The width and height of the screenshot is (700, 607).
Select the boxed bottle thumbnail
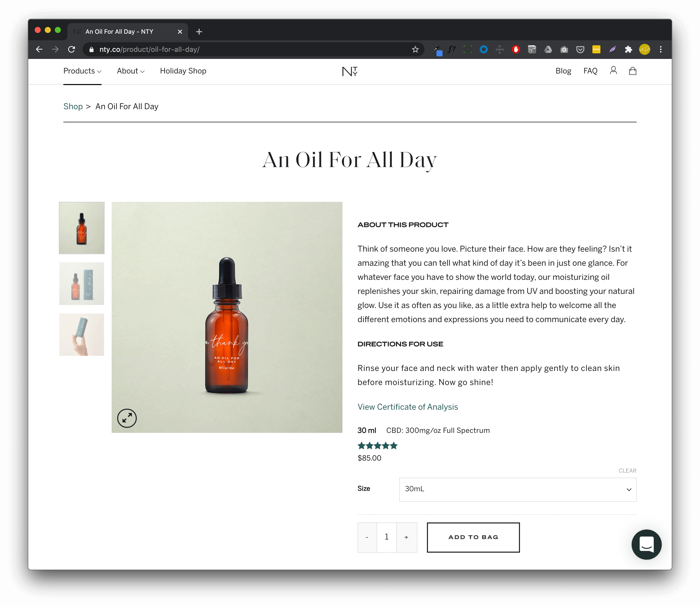(81, 284)
